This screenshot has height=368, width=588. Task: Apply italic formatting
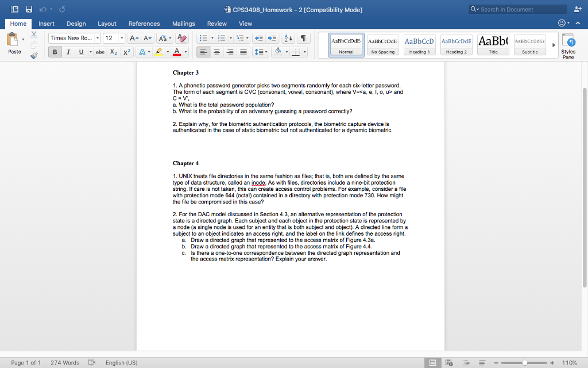(68, 52)
